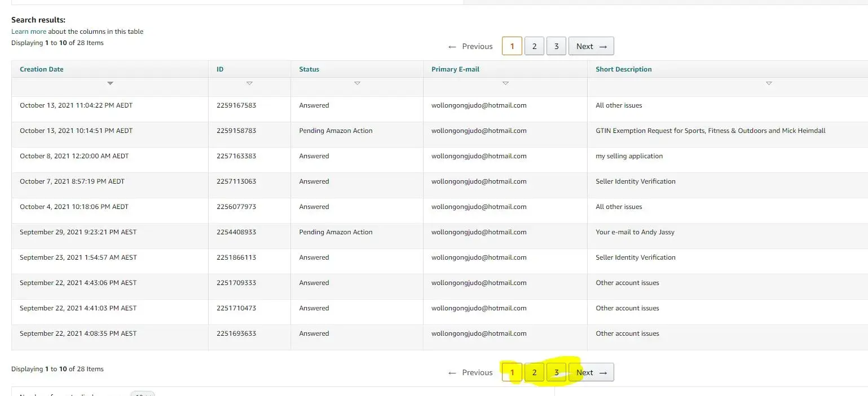Click the bottom Previous arrow link
Viewport: 868px width, 396px height.
pyautogui.click(x=470, y=372)
